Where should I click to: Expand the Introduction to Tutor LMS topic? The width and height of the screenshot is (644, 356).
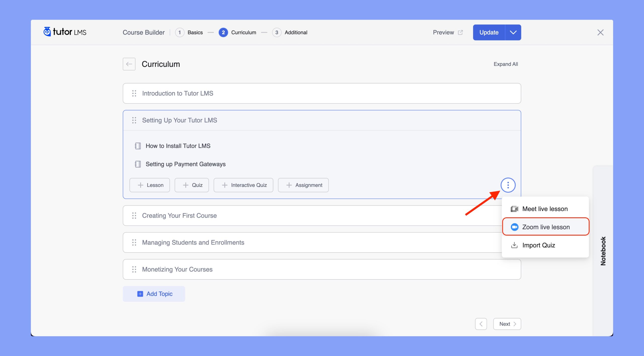click(322, 93)
